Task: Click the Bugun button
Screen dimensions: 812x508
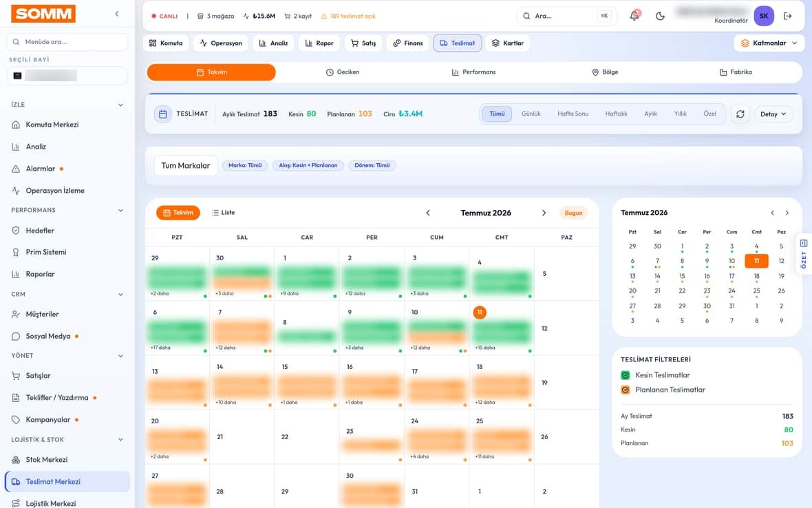Action: tap(573, 213)
